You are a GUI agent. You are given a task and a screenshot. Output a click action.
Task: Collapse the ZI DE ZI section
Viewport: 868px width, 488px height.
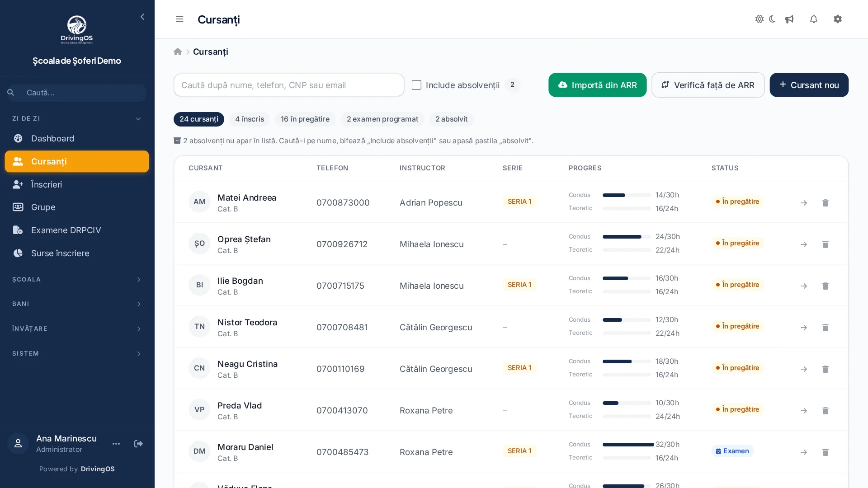77,118
